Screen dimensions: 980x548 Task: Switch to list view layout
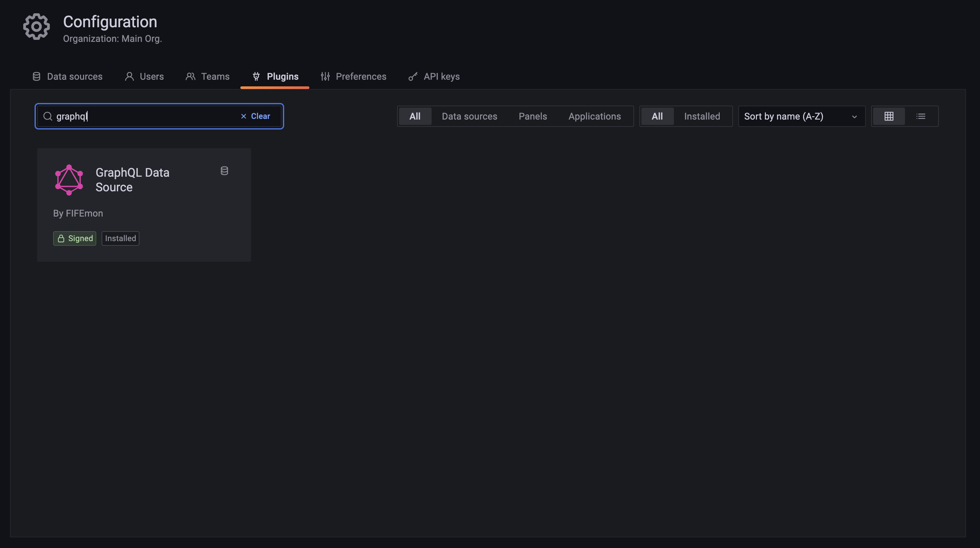pyautogui.click(x=921, y=117)
